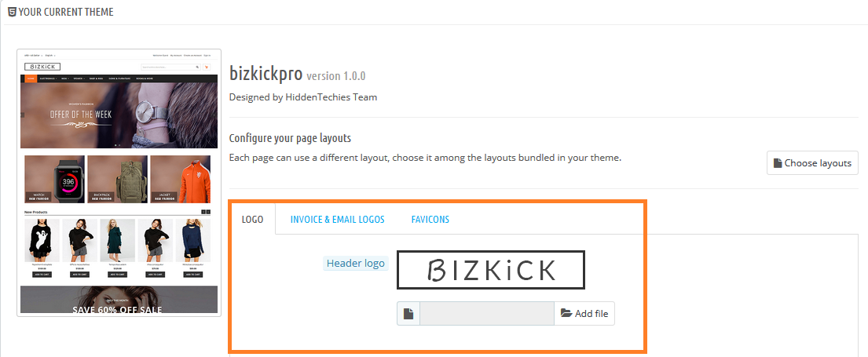Click the orange jacket tile in the preview
868x357 pixels.
click(180, 179)
